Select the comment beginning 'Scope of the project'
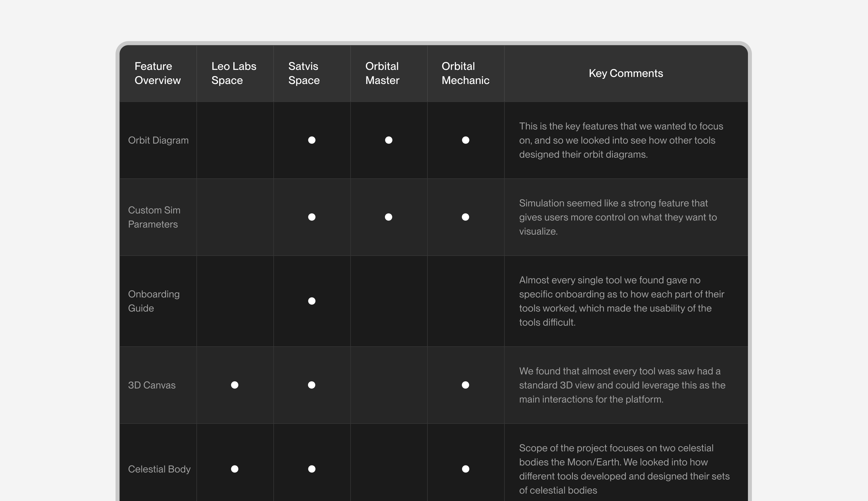This screenshot has width=868, height=501. coord(625,469)
